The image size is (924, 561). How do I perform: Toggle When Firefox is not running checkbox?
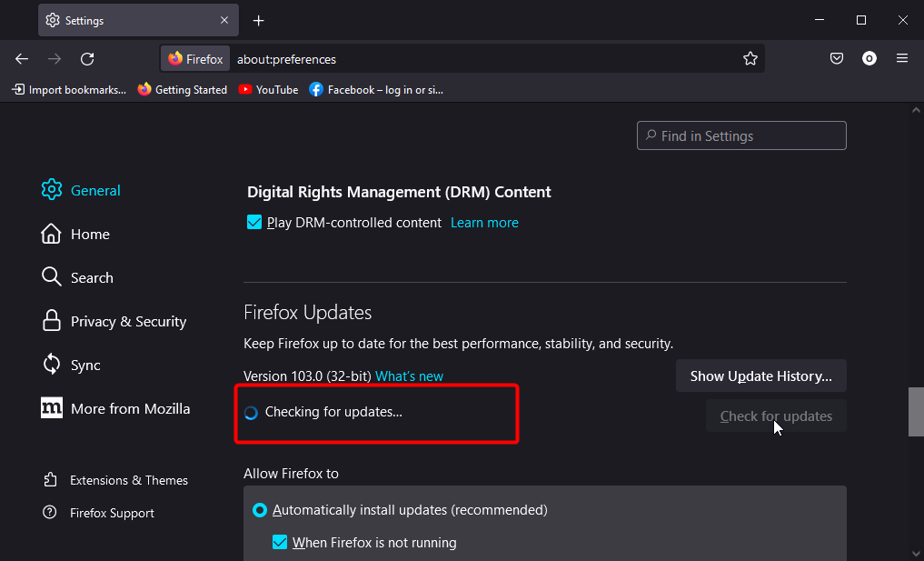coord(280,542)
